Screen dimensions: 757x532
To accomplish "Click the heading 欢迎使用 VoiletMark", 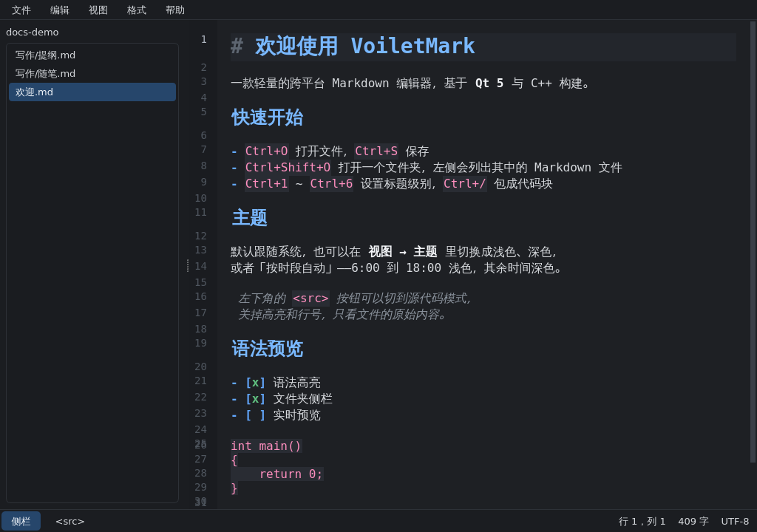I will click(364, 47).
